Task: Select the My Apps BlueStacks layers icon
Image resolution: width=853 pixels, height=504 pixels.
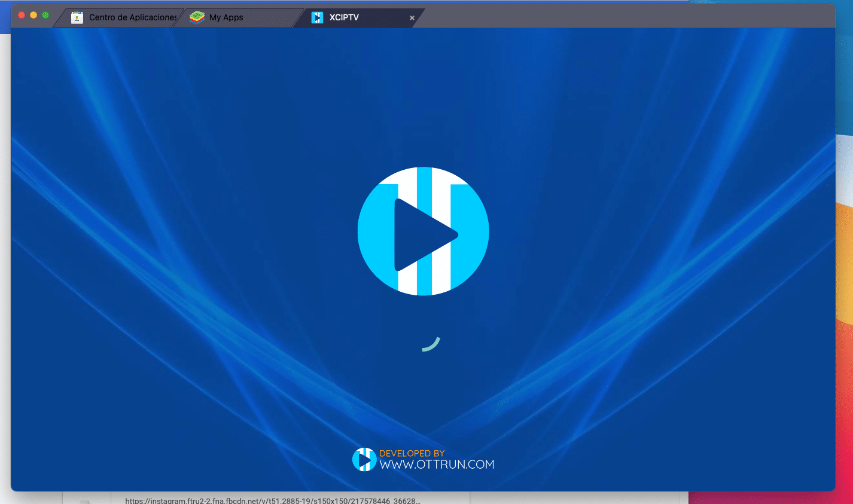Action: [196, 17]
